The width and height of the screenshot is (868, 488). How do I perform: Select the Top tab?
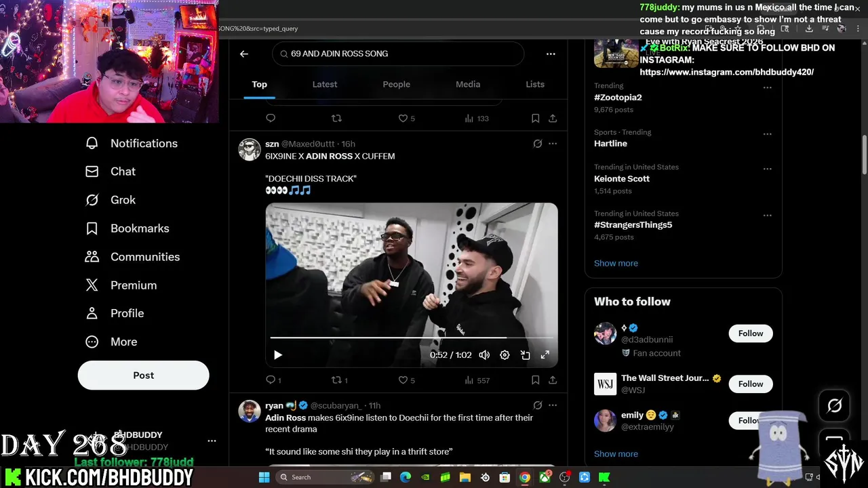tap(260, 84)
